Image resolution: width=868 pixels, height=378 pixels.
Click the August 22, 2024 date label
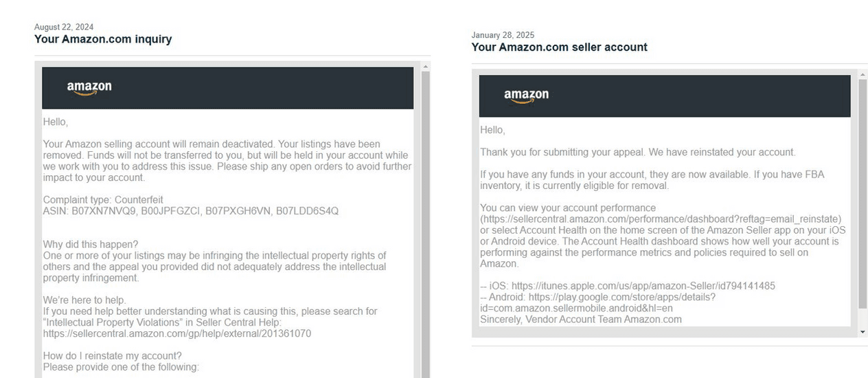64,27
